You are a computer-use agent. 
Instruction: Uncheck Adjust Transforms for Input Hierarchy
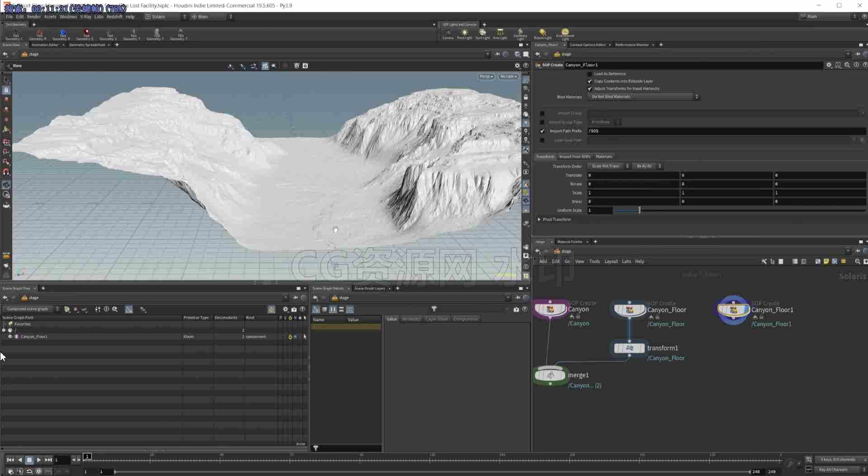(x=590, y=89)
